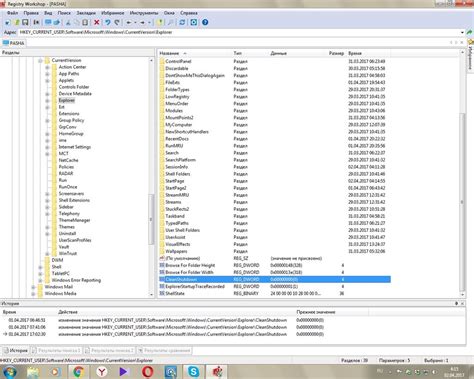Open the forward history dropdown arrow

[x=150, y=22]
